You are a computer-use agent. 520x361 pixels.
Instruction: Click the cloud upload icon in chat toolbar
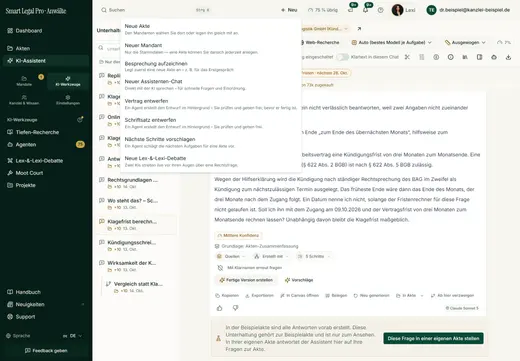(494, 57)
